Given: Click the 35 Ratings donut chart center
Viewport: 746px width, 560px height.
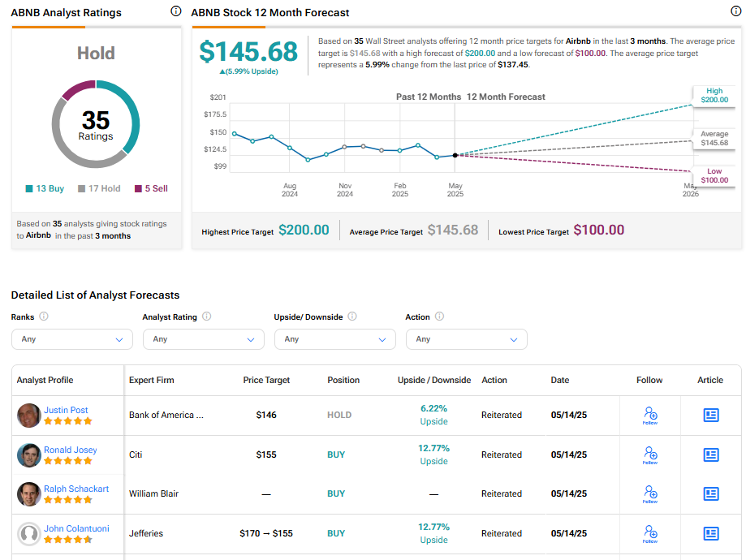Looking at the screenshot, I should tap(96, 125).
